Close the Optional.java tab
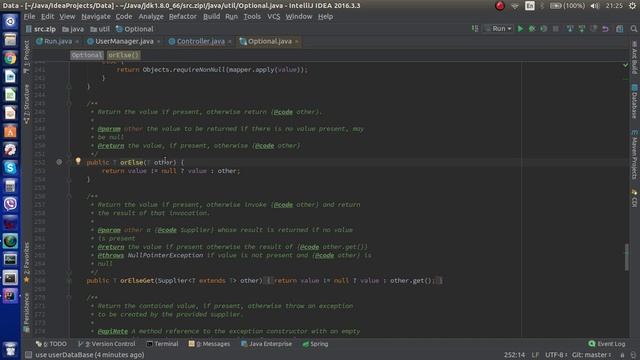Screen dimensions: 640x360 pos(297,42)
